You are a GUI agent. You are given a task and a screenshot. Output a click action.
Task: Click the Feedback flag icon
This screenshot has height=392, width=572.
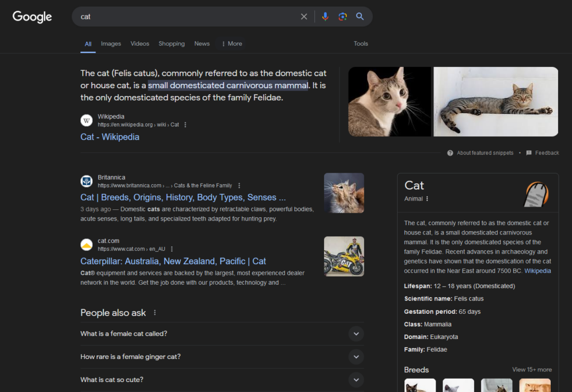pos(529,153)
